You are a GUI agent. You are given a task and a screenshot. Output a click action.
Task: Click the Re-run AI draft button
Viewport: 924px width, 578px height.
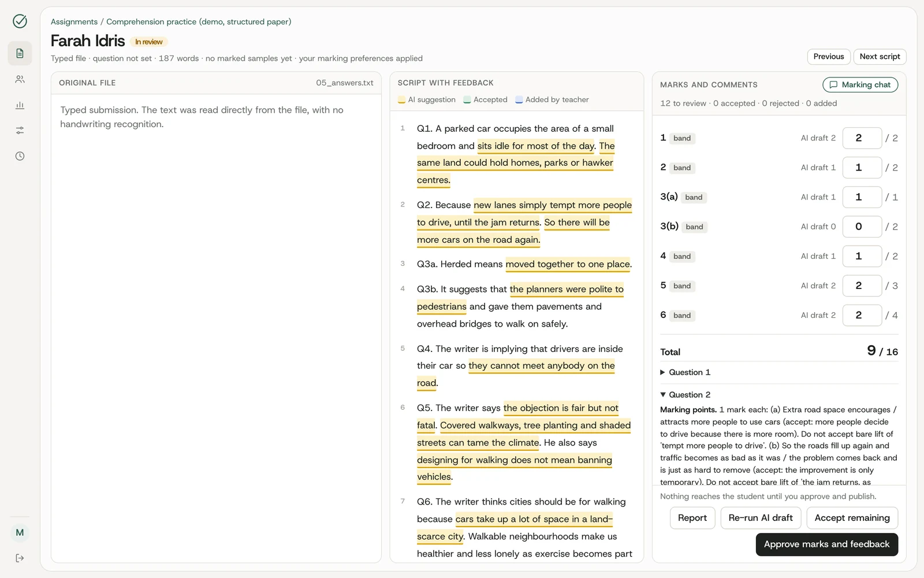(x=761, y=518)
